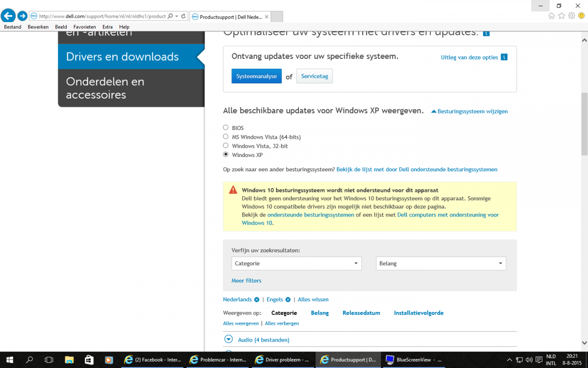Select MS Windows Vista (64-bits) option

pyautogui.click(x=226, y=137)
